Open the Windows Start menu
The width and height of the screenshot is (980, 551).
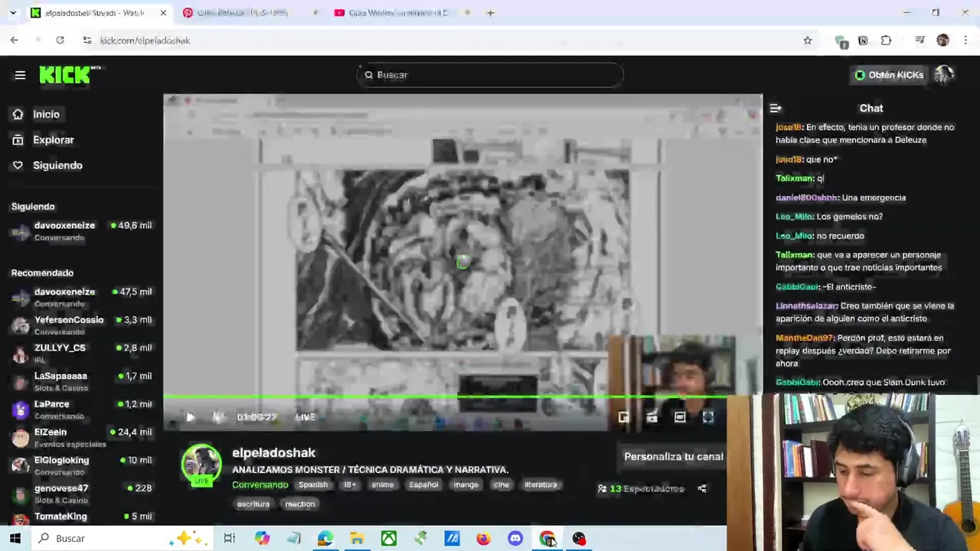pos(15,539)
